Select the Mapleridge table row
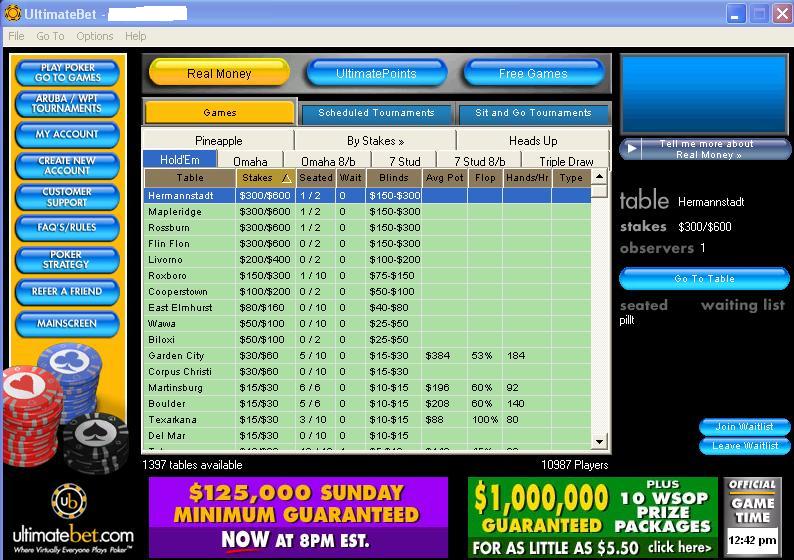This screenshot has height=560, width=794. tap(368, 212)
